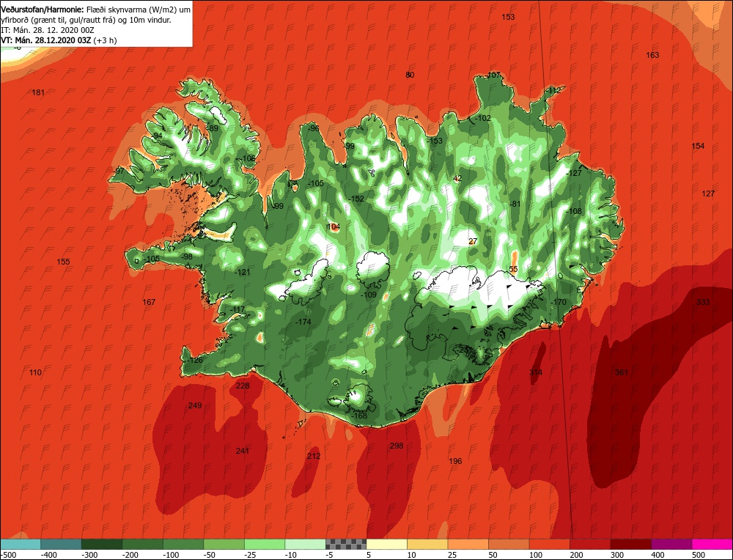Pick the magenta legend swatch above 500

point(712,544)
